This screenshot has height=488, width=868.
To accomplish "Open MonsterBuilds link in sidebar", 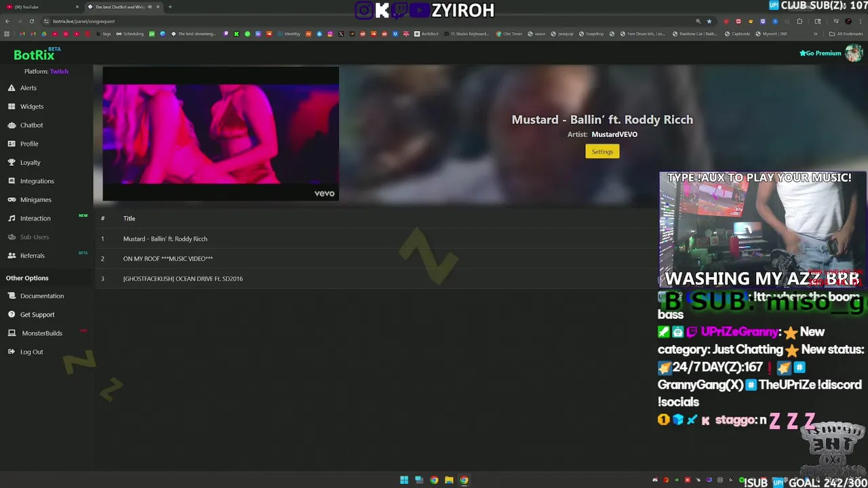I will pyautogui.click(x=42, y=333).
